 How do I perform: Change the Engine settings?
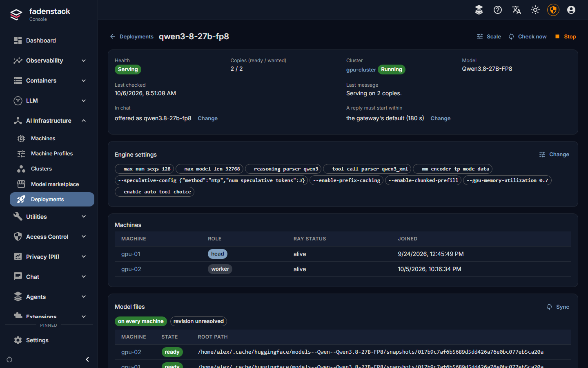(554, 155)
